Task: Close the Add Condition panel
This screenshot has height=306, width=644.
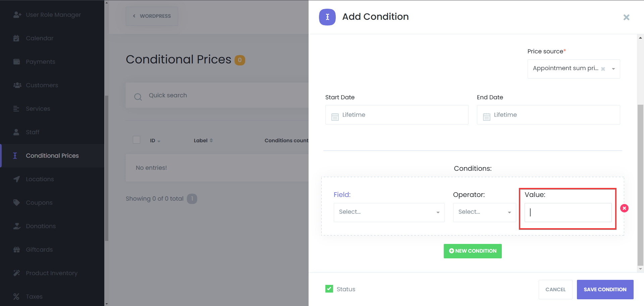Action: [x=626, y=17]
